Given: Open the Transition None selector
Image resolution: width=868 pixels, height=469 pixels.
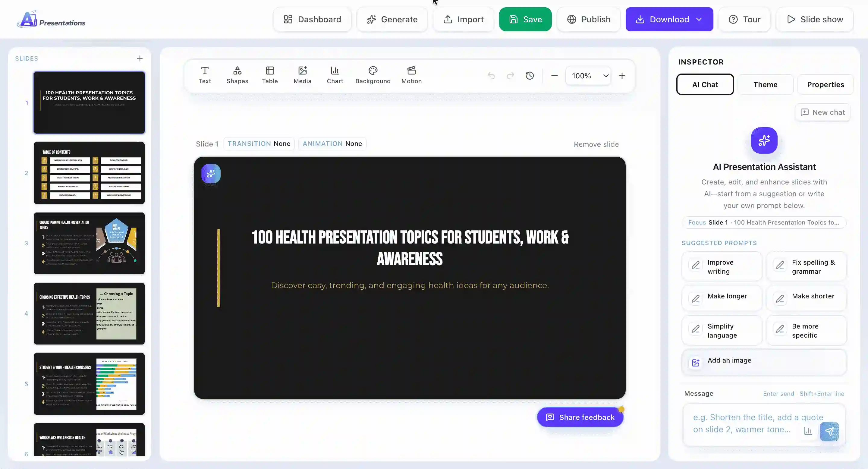Looking at the screenshot, I should [x=259, y=144].
